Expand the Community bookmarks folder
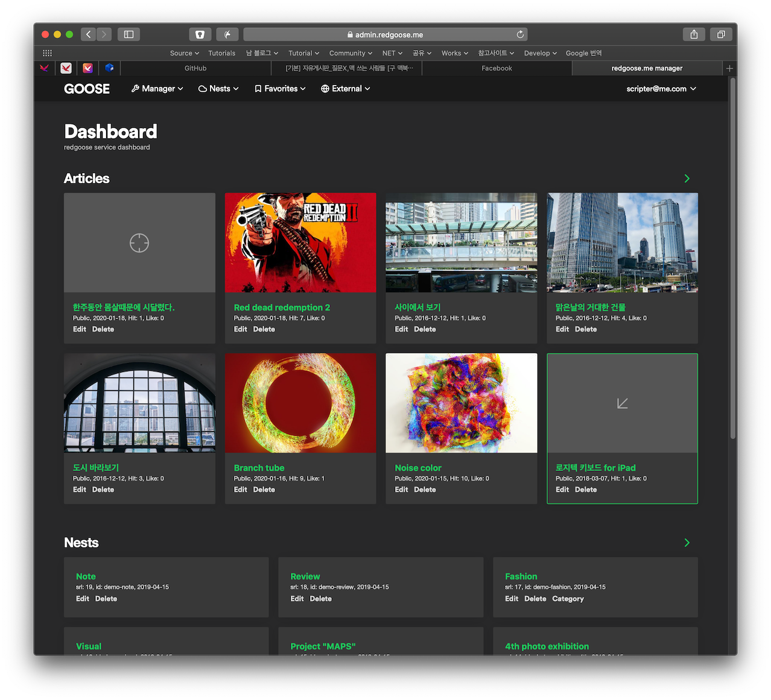Image resolution: width=771 pixels, height=700 pixels. point(351,53)
